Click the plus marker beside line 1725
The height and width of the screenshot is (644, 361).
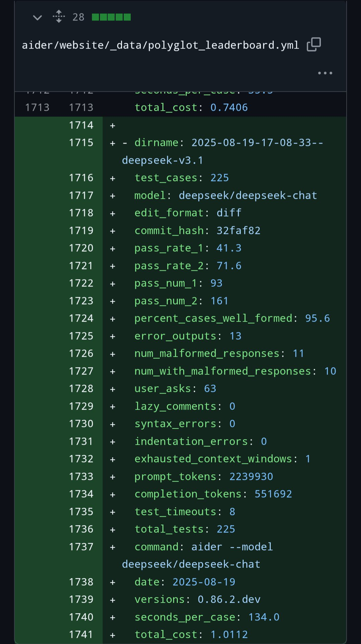(x=113, y=337)
